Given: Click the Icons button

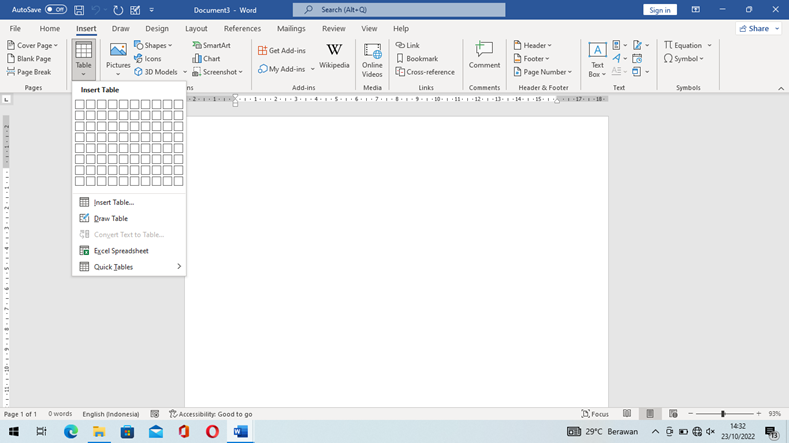Looking at the screenshot, I should (x=147, y=58).
